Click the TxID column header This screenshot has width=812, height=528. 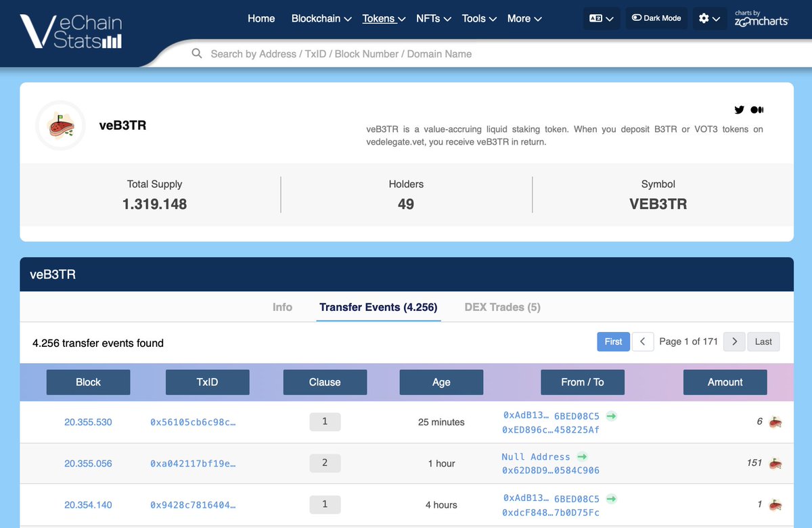tap(208, 382)
